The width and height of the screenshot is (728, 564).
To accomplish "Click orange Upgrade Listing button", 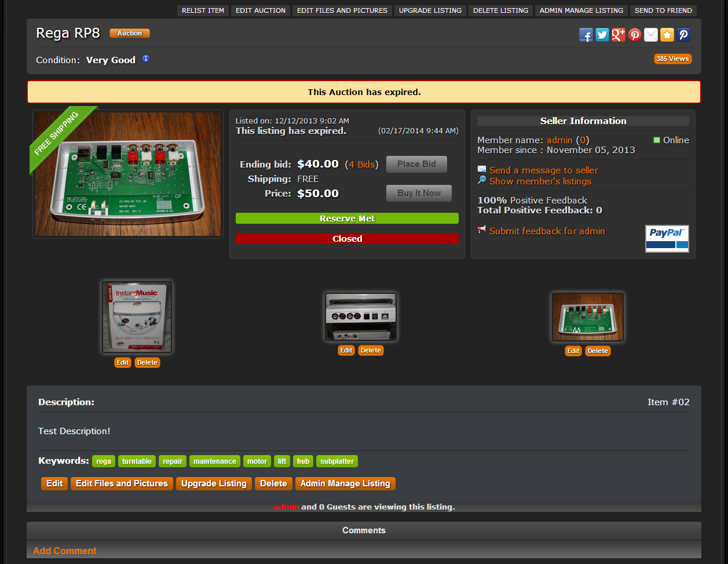I will coord(214,483).
